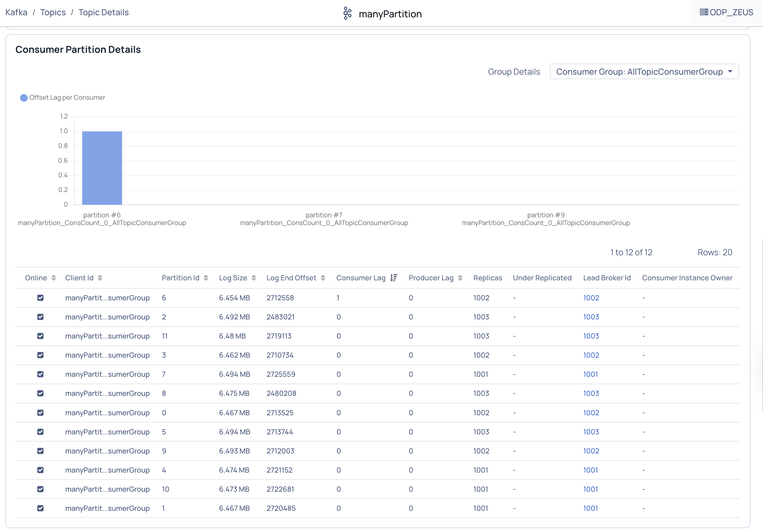Sort by Log Size column icon
The width and height of the screenshot is (763, 532).
[x=253, y=278]
